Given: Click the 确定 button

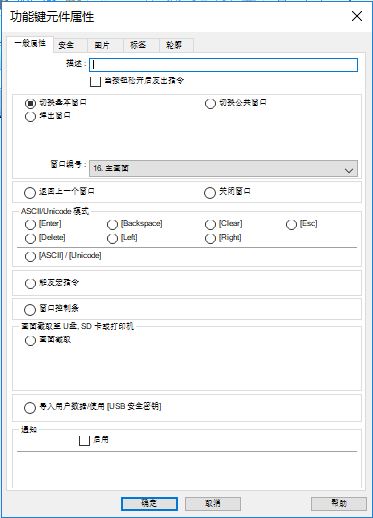Looking at the screenshot, I should coord(149,504).
